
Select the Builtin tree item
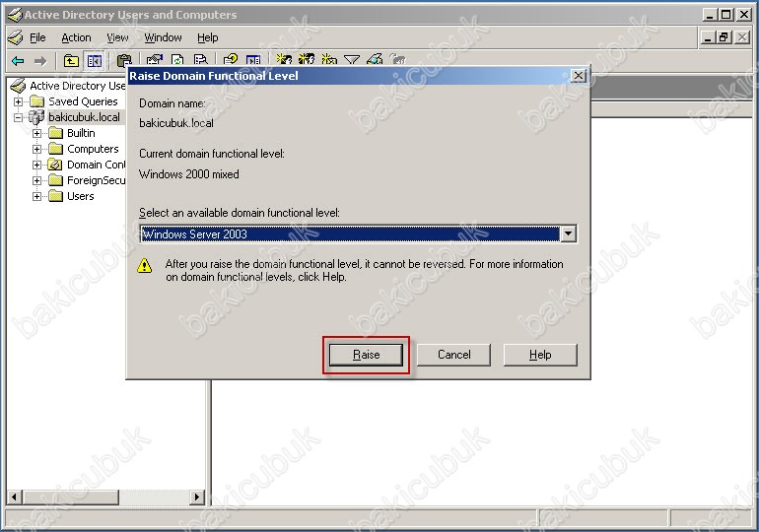tap(81, 133)
